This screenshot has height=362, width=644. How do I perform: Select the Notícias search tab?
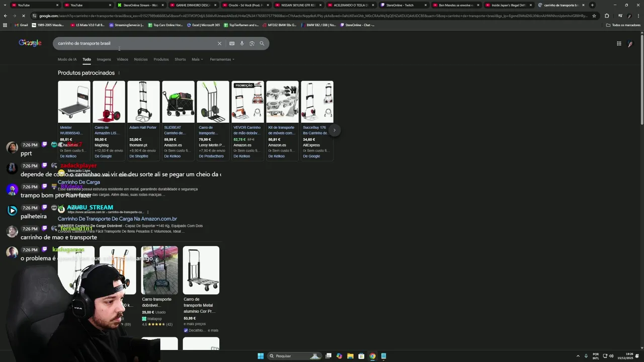click(141, 59)
